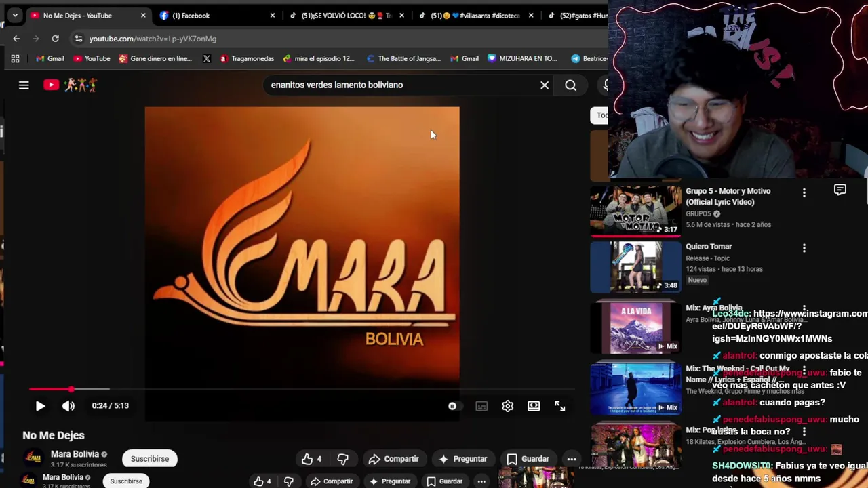The image size is (868, 488).
Task: Subscribe to Mara Bolivia with Suscribirse
Action: point(150,459)
